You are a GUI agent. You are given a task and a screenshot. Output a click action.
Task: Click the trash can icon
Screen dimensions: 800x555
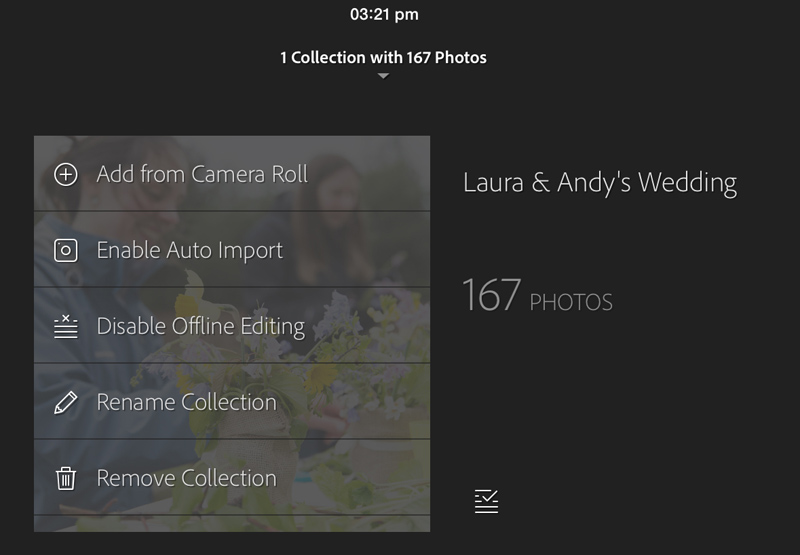66,478
